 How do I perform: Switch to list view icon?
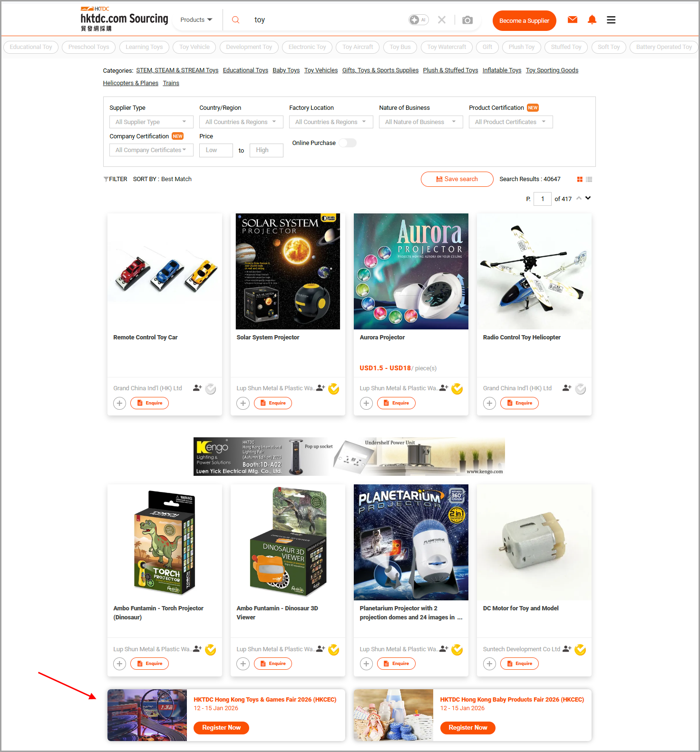coord(589,179)
